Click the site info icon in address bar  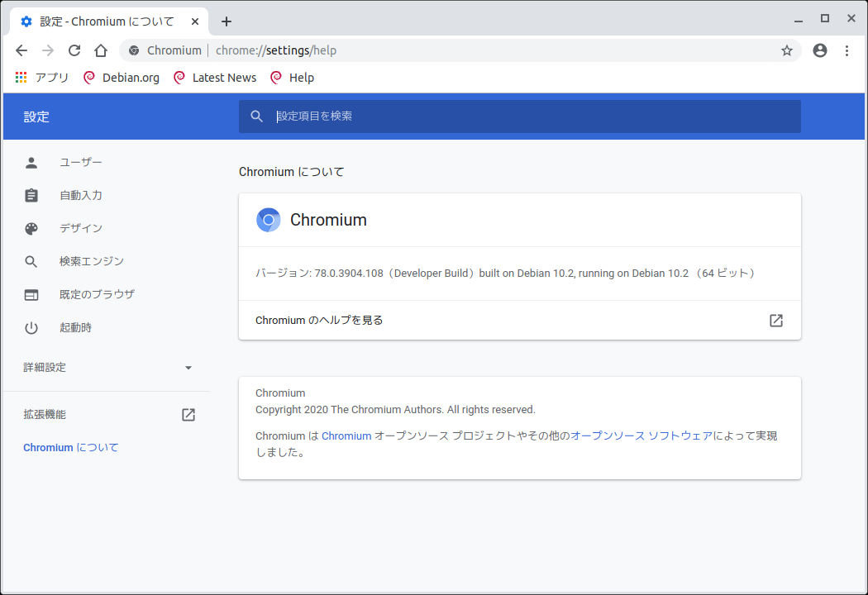(x=134, y=50)
